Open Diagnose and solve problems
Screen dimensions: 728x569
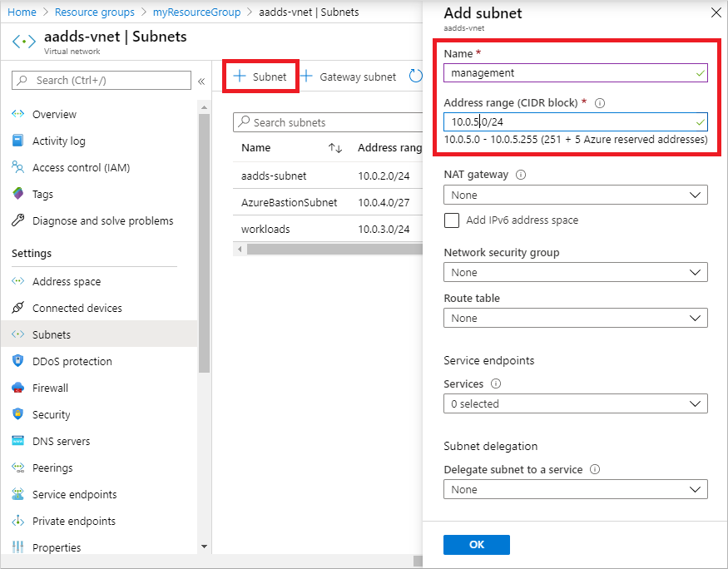[102, 220]
